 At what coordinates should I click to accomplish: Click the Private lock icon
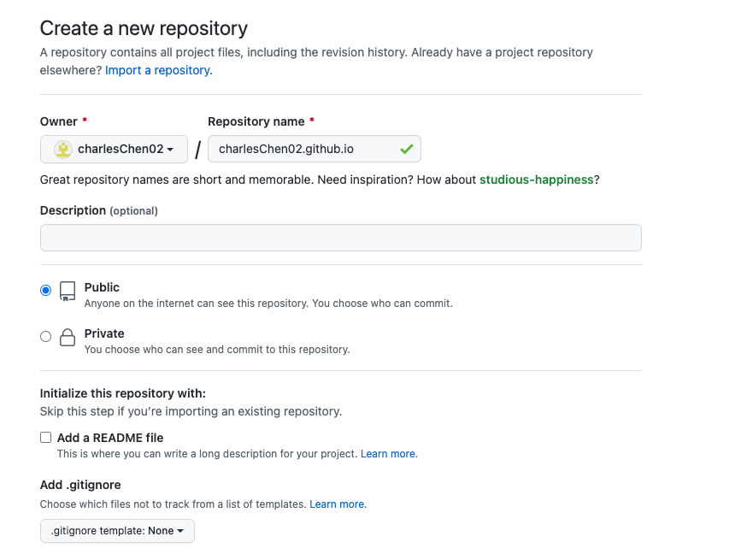68,338
